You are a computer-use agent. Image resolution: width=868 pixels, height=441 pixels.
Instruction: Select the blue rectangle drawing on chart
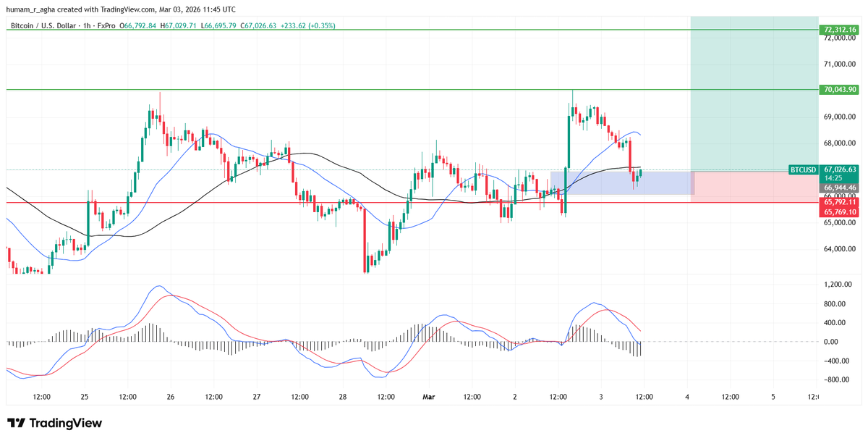click(623, 183)
